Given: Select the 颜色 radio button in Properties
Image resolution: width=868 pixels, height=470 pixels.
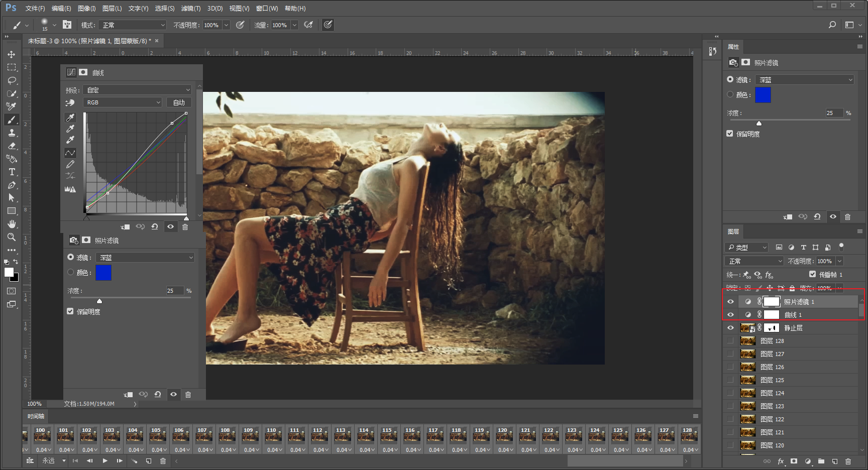Looking at the screenshot, I should pyautogui.click(x=730, y=94).
